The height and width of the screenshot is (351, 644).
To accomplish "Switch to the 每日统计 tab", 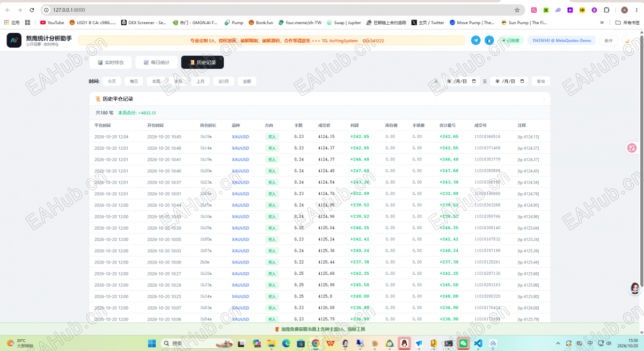I will click(156, 62).
